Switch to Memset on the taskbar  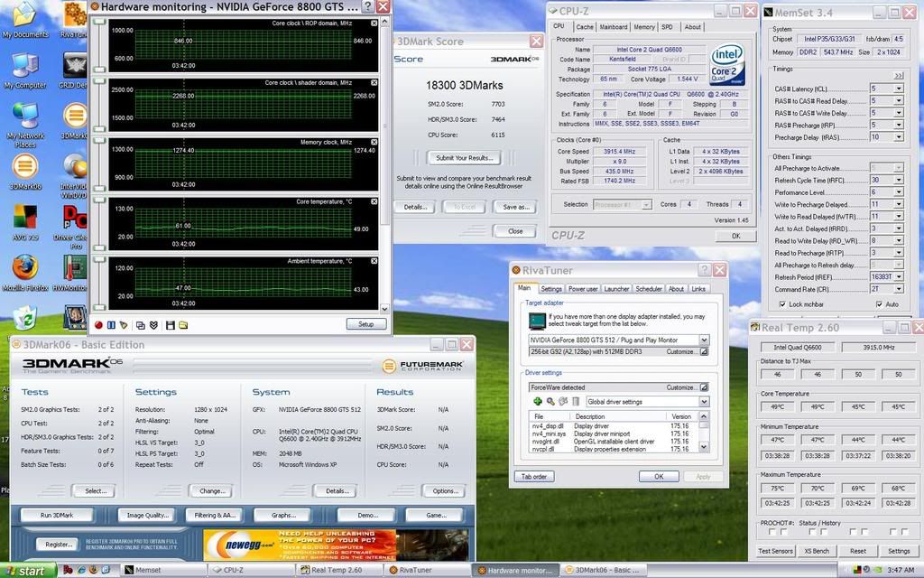click(x=163, y=571)
